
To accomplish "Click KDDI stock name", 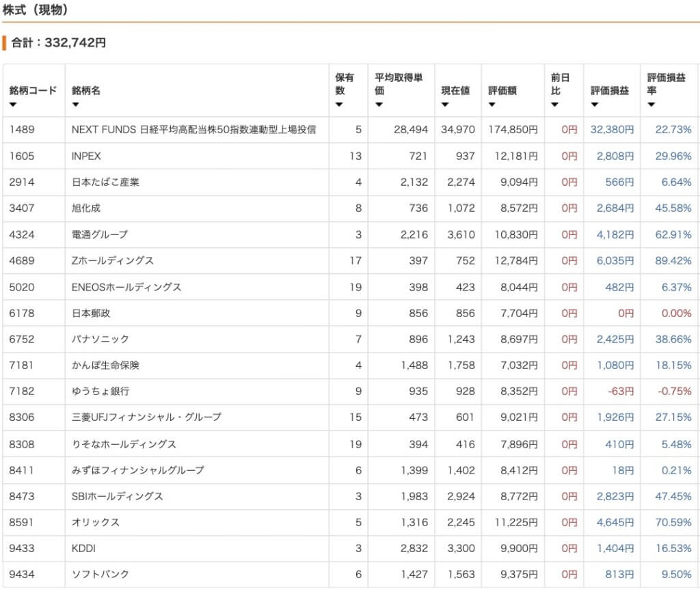I will pos(84,548).
